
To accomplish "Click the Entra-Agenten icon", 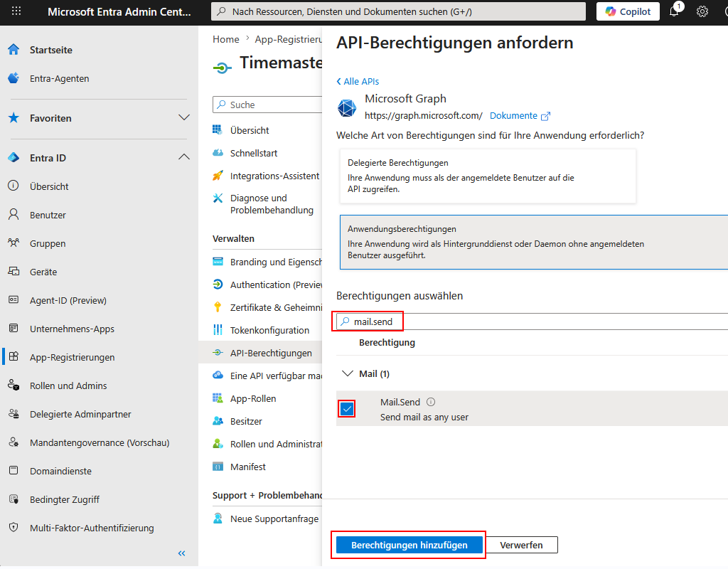I will [x=14, y=78].
